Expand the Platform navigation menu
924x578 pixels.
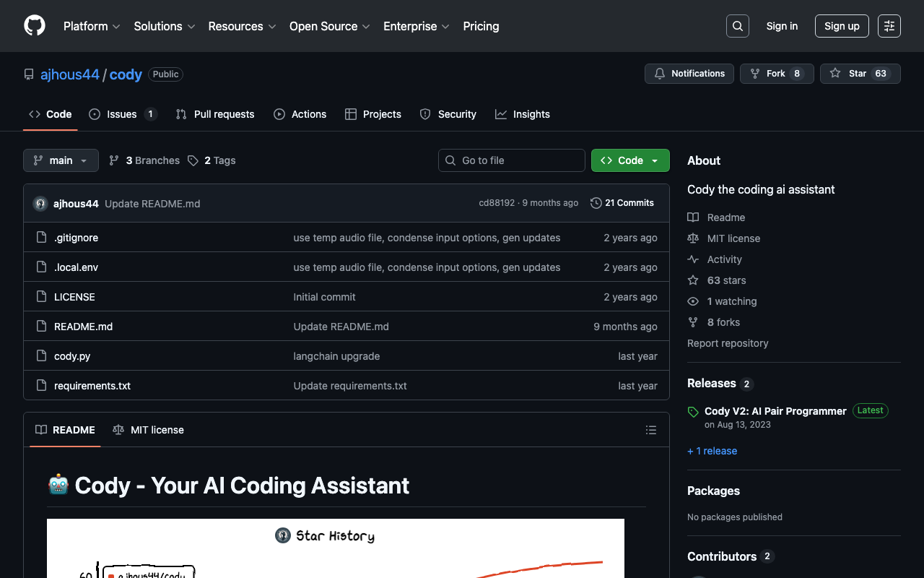coord(92,26)
